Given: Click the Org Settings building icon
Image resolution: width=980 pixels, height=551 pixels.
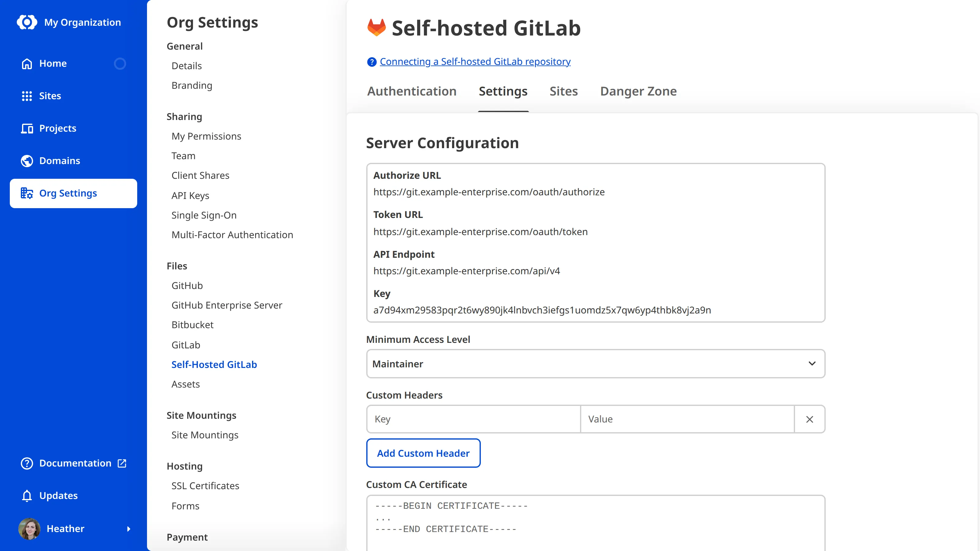Looking at the screenshot, I should point(27,193).
